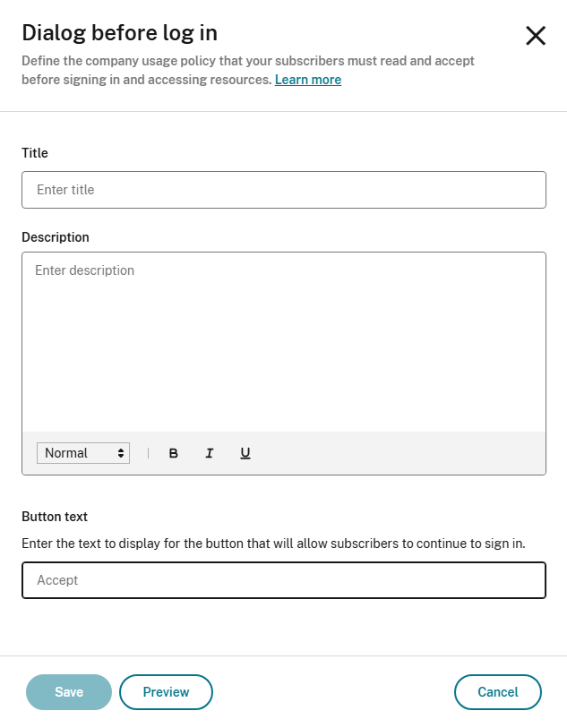Click the Description field label
567x728 pixels.
[x=56, y=237]
